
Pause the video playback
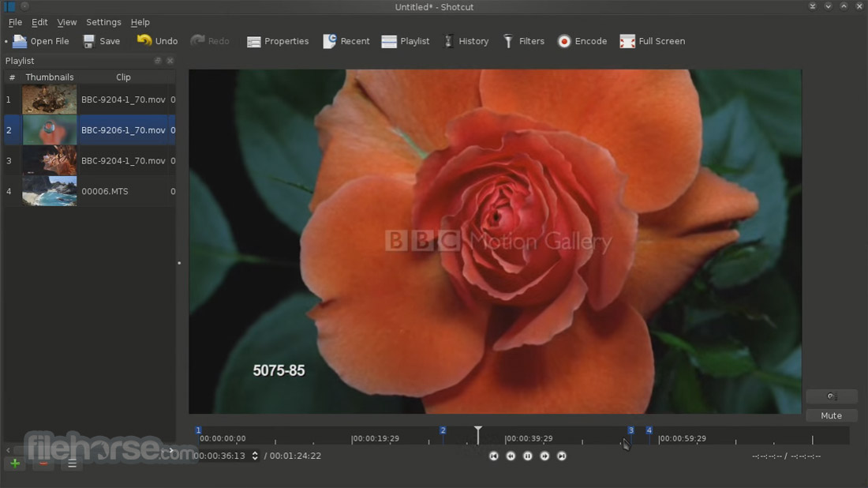click(x=528, y=456)
